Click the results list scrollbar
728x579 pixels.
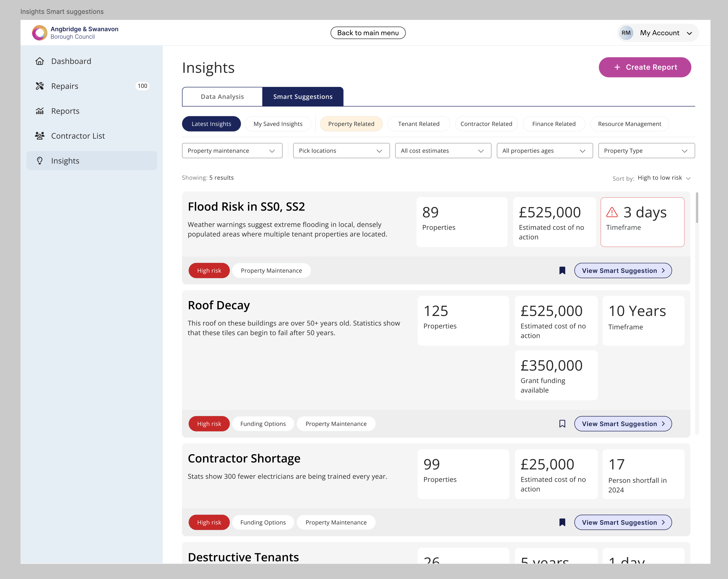click(x=697, y=208)
